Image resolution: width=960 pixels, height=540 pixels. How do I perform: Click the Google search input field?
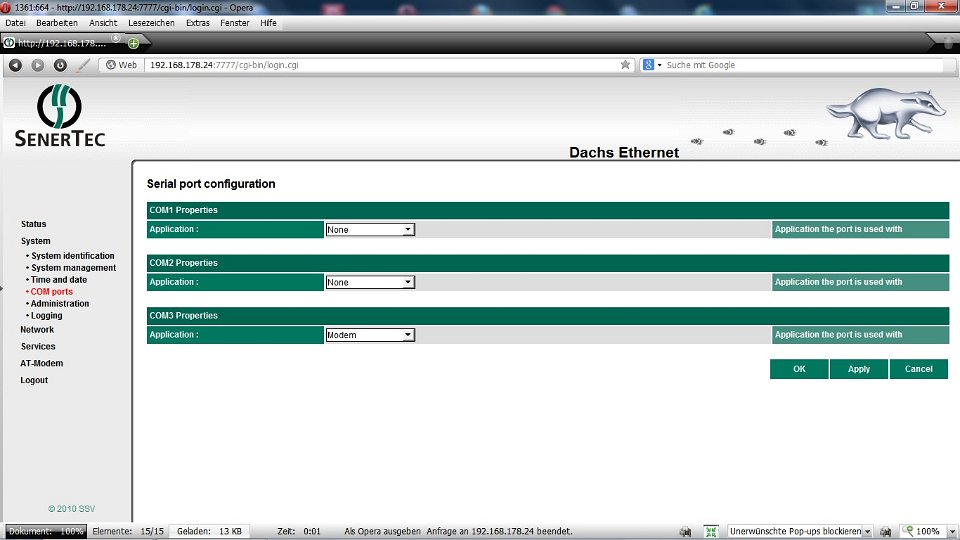pyautogui.click(x=800, y=65)
